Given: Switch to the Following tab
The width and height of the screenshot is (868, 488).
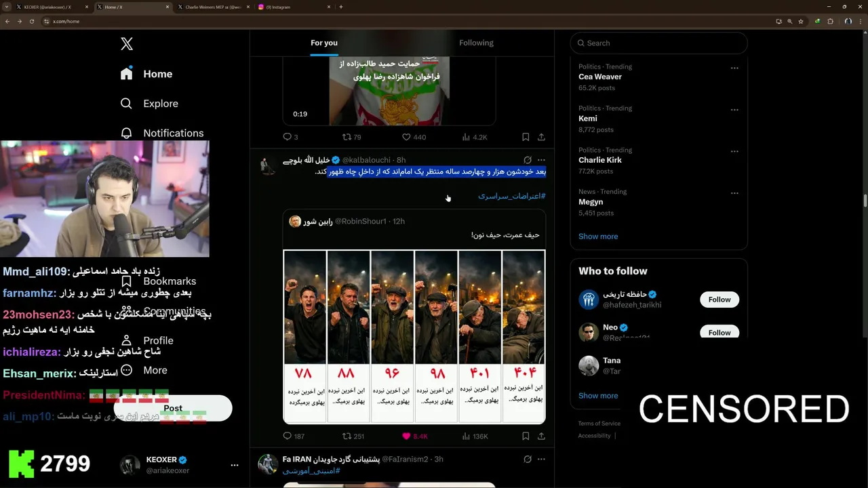Looking at the screenshot, I should tap(476, 43).
